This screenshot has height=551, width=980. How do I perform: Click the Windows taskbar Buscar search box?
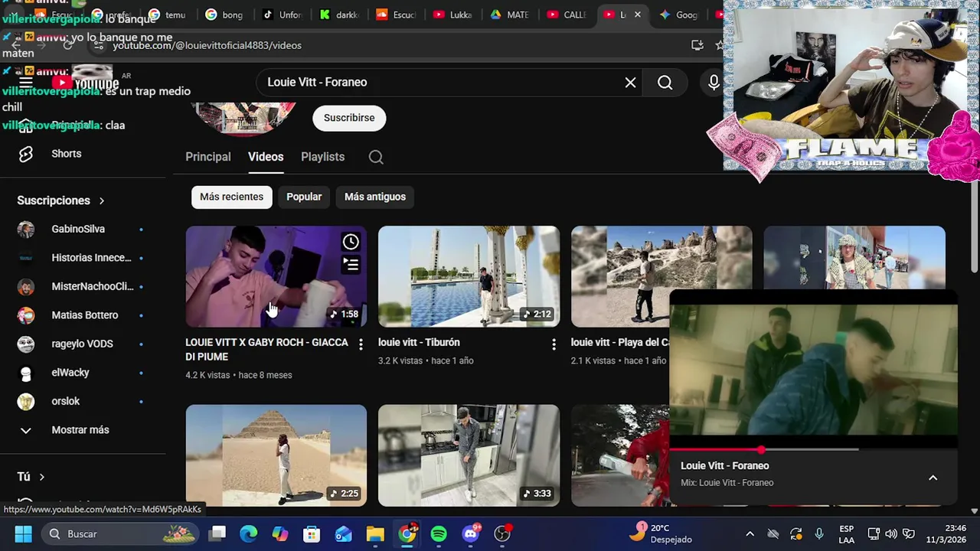pyautogui.click(x=120, y=533)
